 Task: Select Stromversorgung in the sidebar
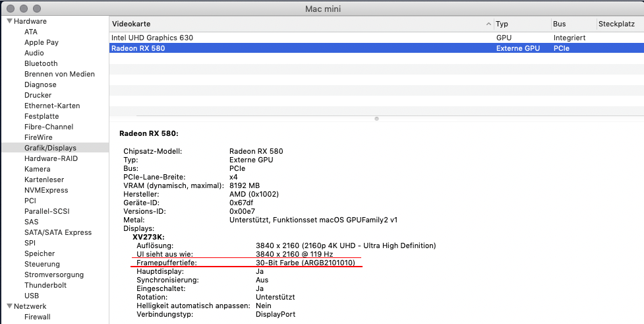54,275
